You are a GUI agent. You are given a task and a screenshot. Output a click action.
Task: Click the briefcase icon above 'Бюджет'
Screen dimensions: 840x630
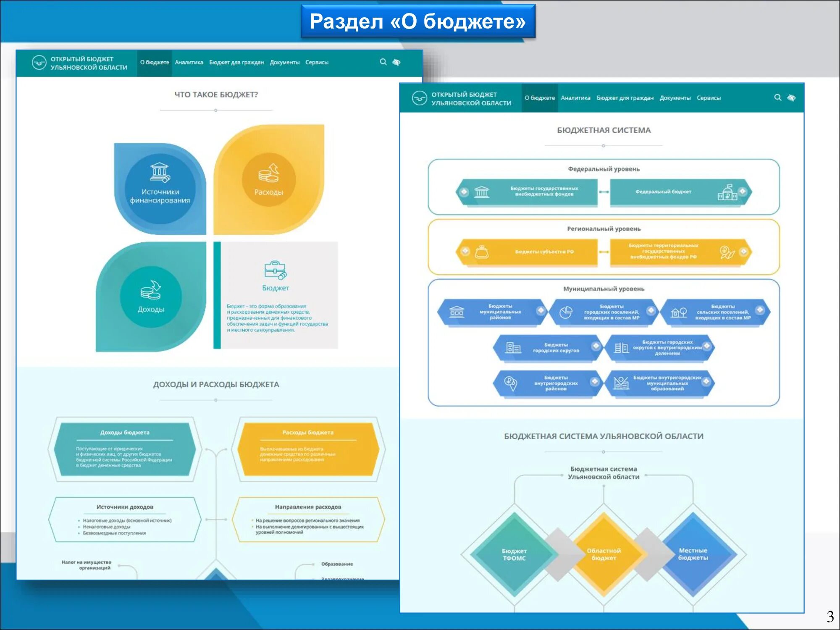point(276,270)
